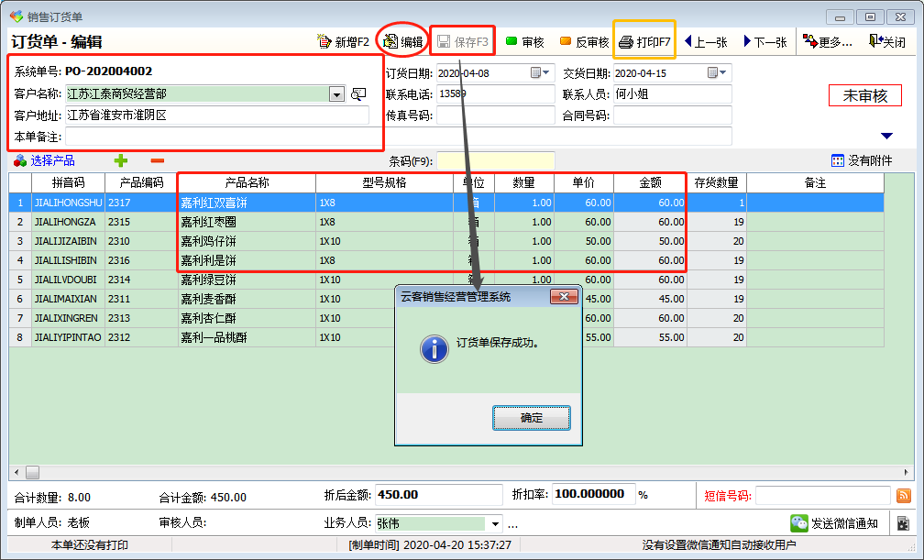Click the 保存F3 save button
The image size is (924, 560).
[463, 42]
